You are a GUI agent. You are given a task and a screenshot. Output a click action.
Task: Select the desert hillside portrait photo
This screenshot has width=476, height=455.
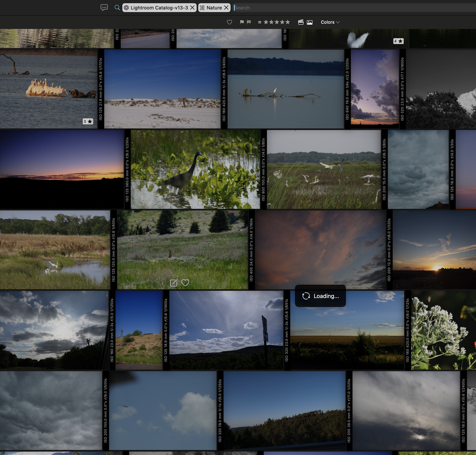pyautogui.click(x=139, y=330)
